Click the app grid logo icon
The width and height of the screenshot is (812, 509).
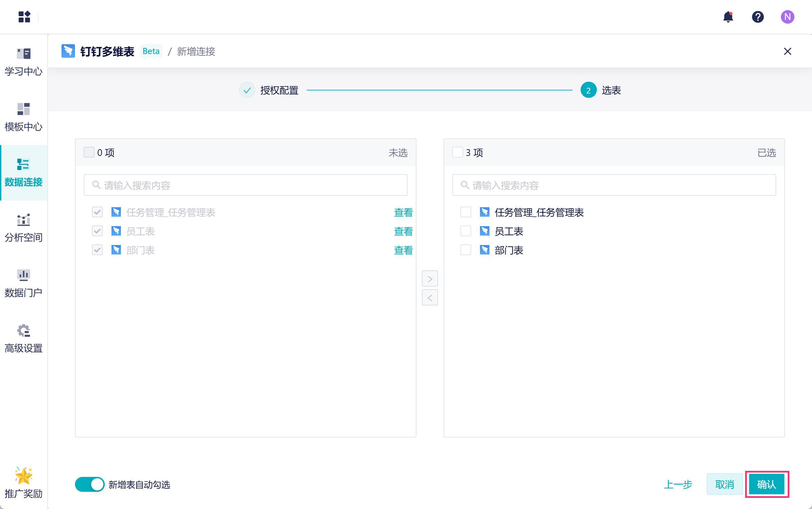coord(24,17)
